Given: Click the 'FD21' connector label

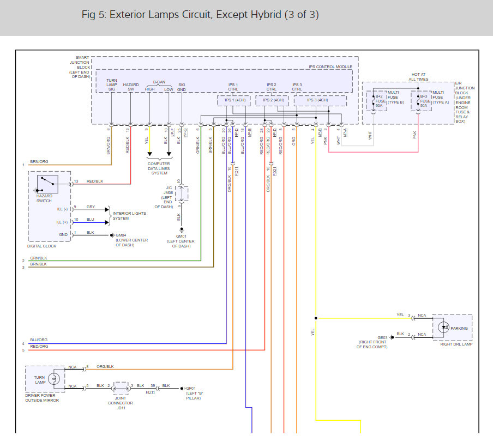Looking at the screenshot, I should pos(274,171).
